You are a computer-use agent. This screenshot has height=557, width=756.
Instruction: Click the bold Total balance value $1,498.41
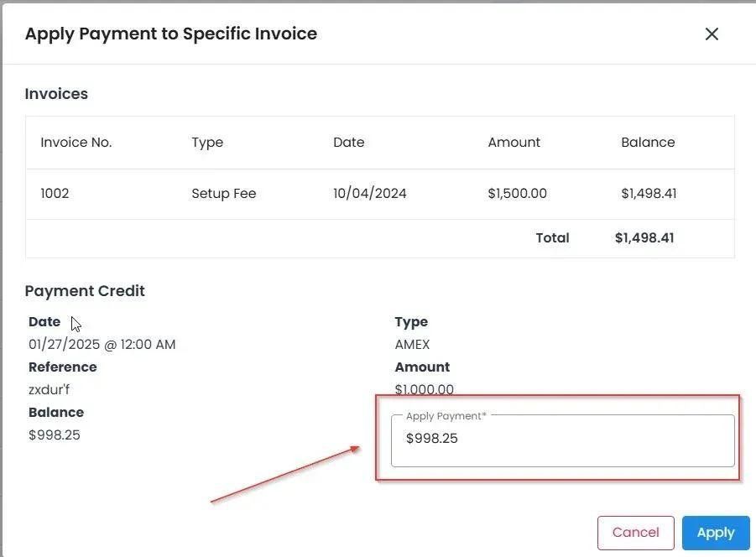point(644,238)
